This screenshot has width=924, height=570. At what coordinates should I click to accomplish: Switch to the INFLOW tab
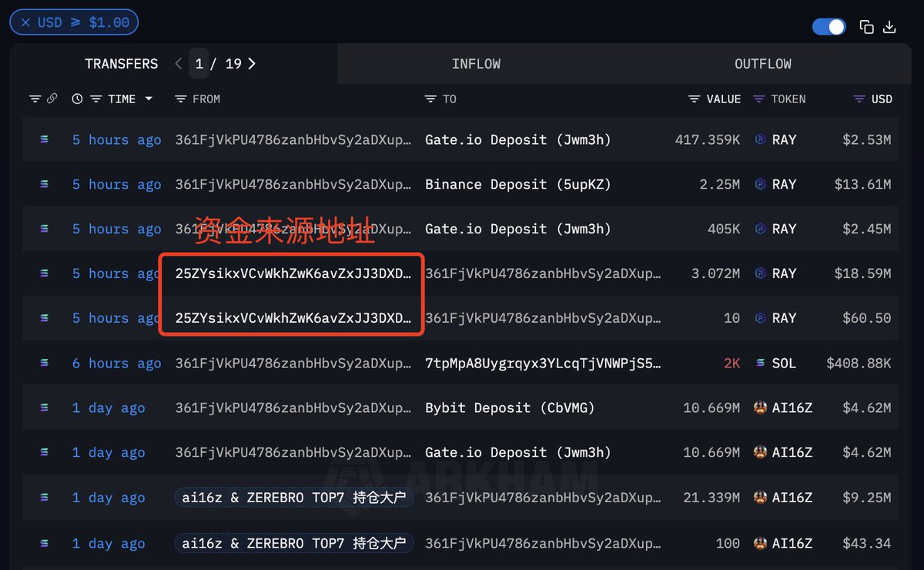(x=476, y=64)
